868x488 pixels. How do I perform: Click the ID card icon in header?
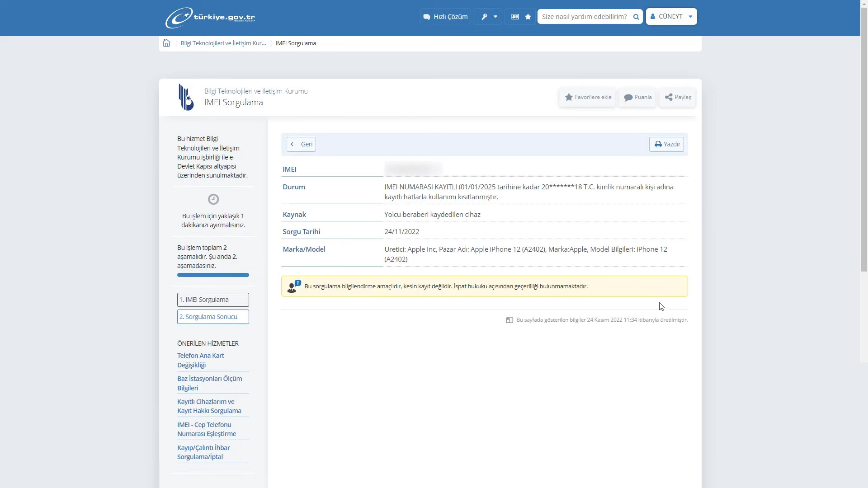tap(515, 17)
